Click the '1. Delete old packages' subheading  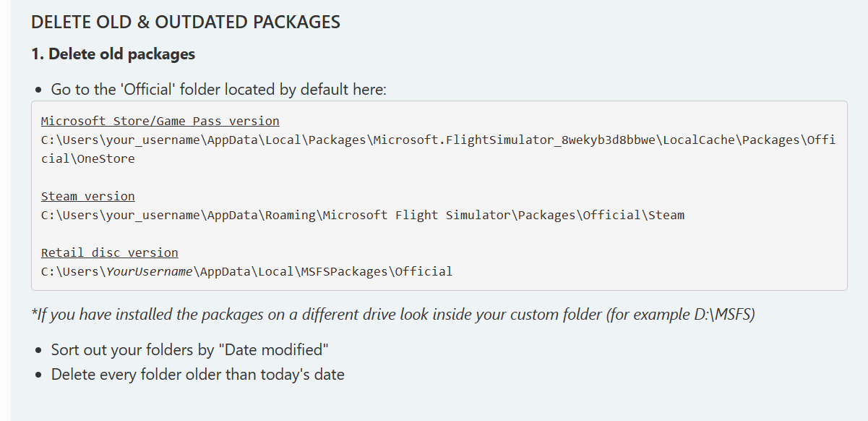click(x=113, y=54)
